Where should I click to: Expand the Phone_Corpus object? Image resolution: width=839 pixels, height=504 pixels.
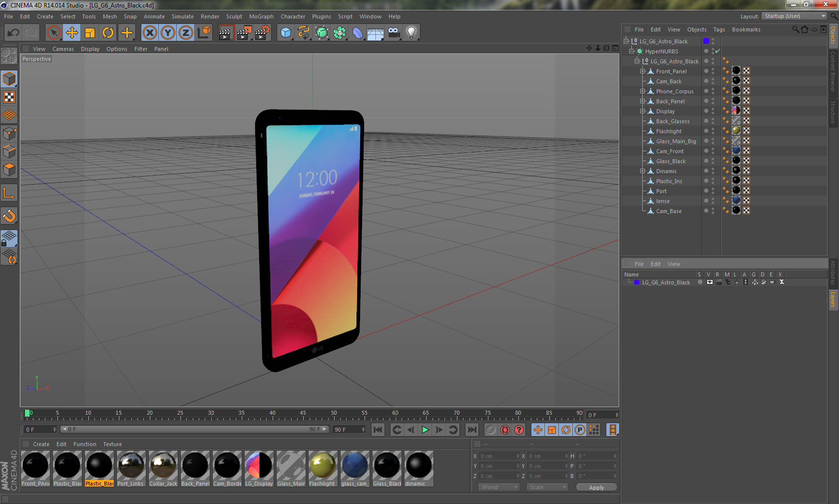coord(643,91)
